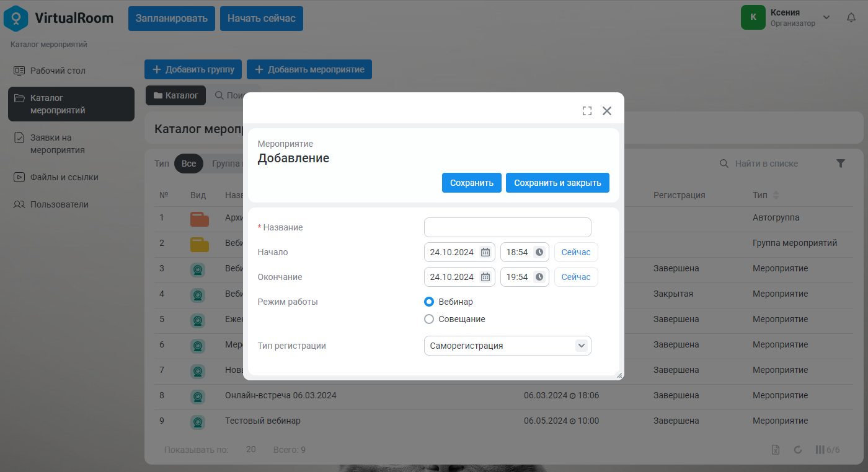The height and width of the screenshot is (472, 868).
Task: Change the rows-per-page value 20
Action: (251, 449)
